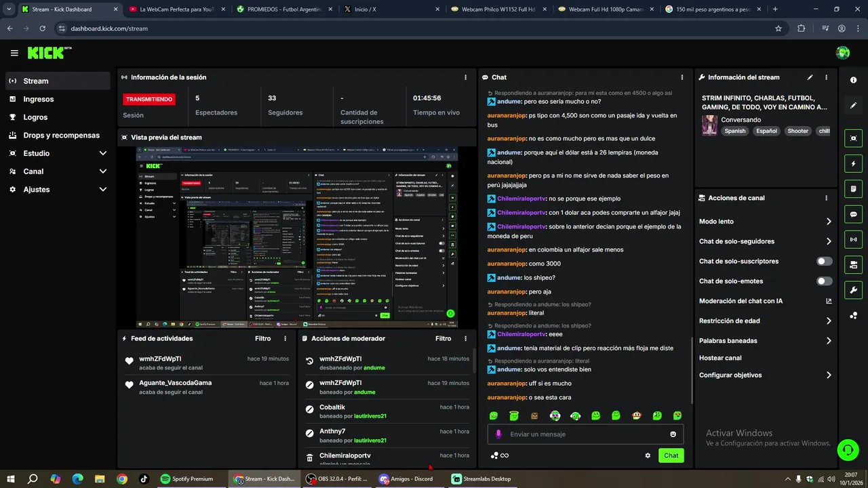Screen dimensions: 868x488
Task: Click the lightning bolt sidebar icon
Action: (x=853, y=164)
